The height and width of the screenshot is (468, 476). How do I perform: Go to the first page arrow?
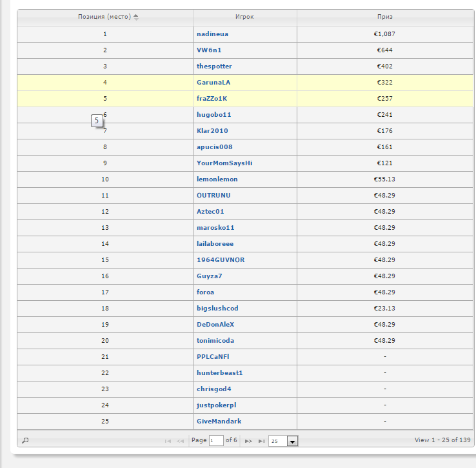(168, 441)
